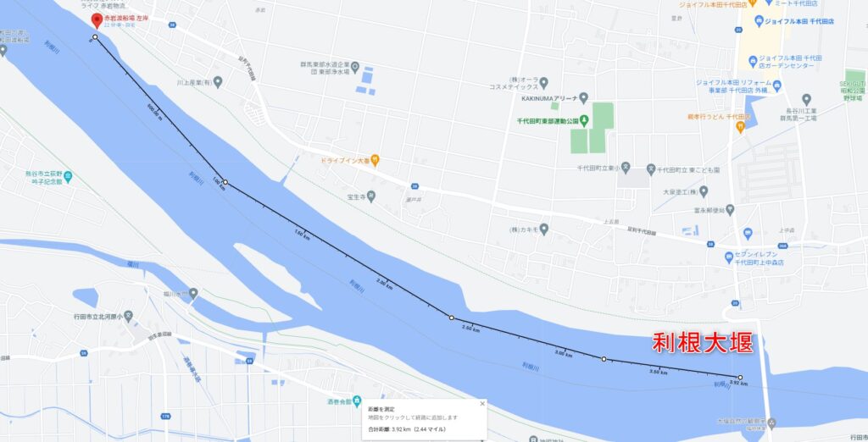Click the red 赤岩渡船場 左岸 location pin
This screenshot has width=868, height=442.
point(97,20)
